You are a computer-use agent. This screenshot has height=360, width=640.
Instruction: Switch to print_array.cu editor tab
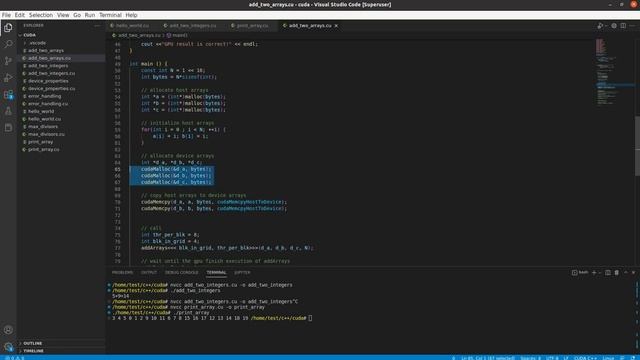(x=252, y=26)
